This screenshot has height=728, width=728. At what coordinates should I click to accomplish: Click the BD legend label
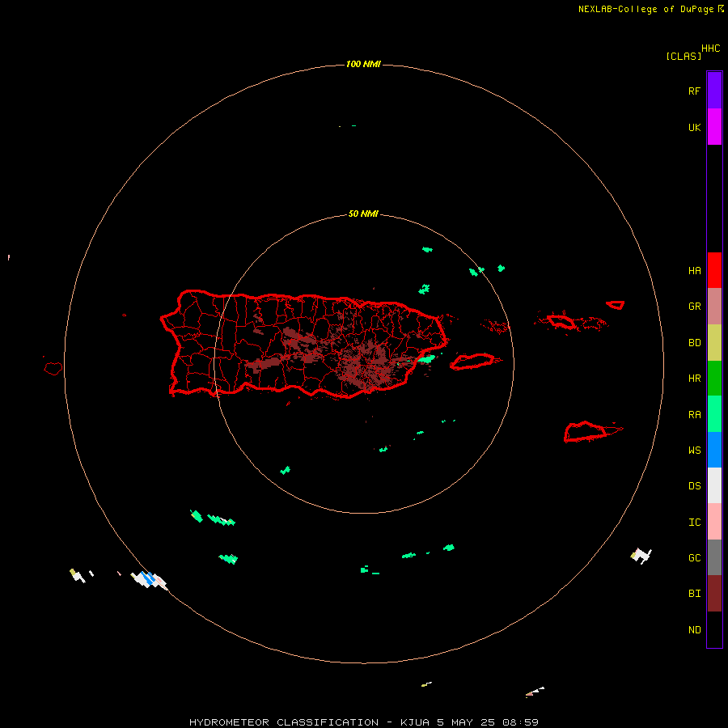pos(694,343)
